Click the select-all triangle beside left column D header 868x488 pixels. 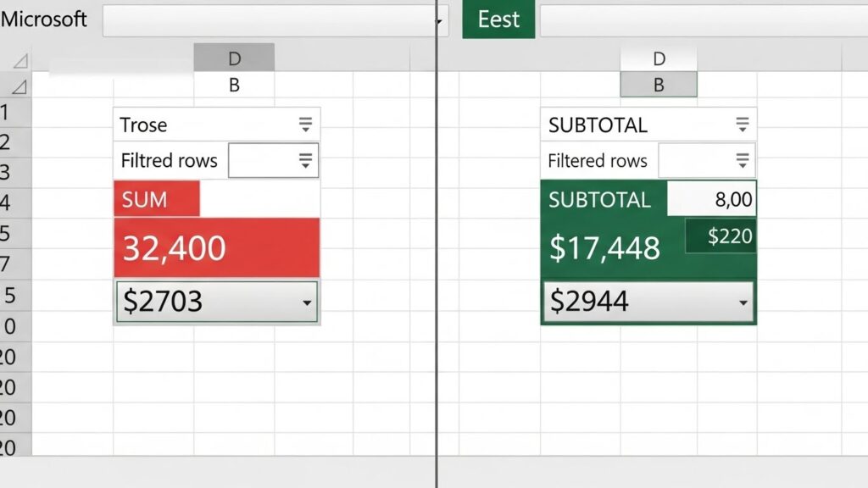click(19, 60)
